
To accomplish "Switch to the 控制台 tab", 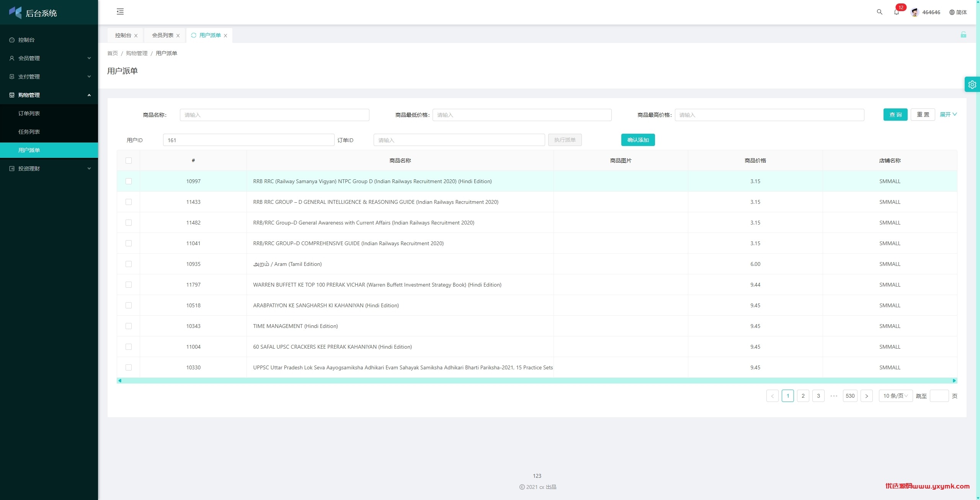I will click(x=123, y=35).
